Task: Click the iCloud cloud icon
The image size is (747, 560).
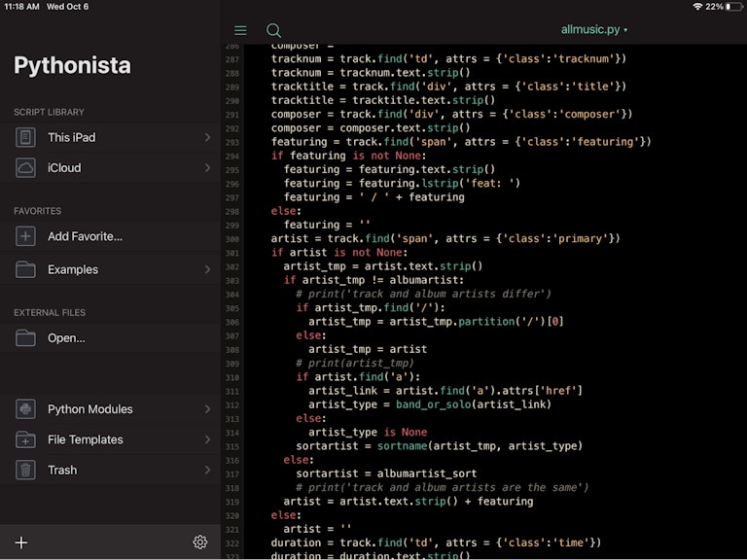Action: (x=25, y=168)
